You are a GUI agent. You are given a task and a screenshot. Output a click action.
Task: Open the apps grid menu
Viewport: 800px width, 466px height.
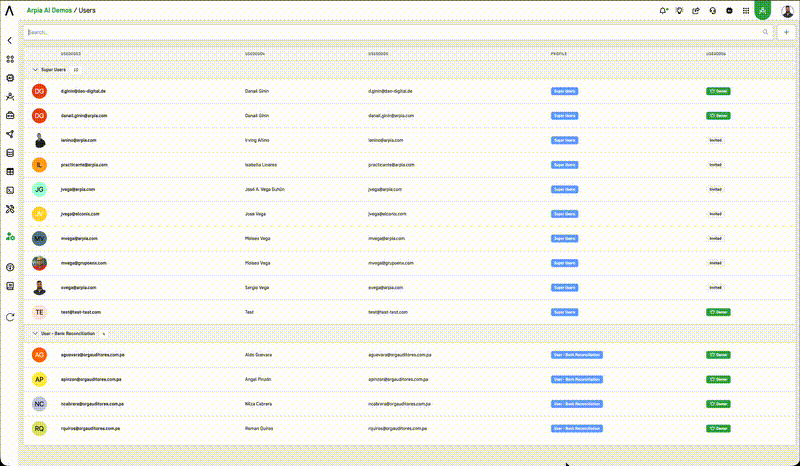[x=746, y=10]
